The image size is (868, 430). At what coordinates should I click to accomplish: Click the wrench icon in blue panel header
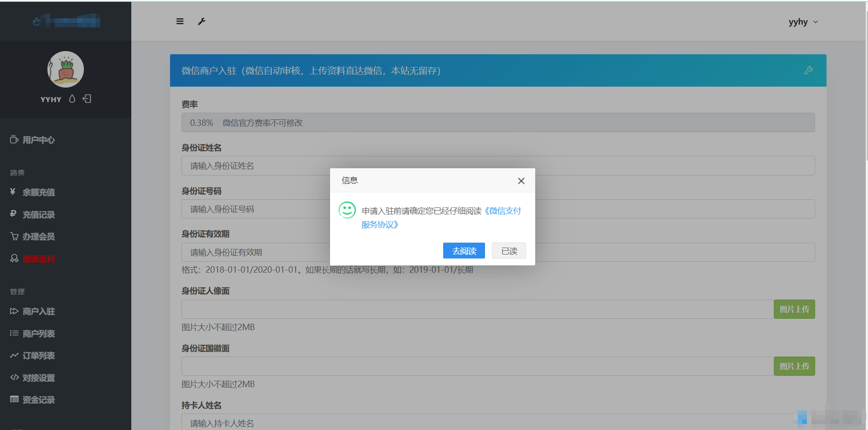tap(808, 70)
